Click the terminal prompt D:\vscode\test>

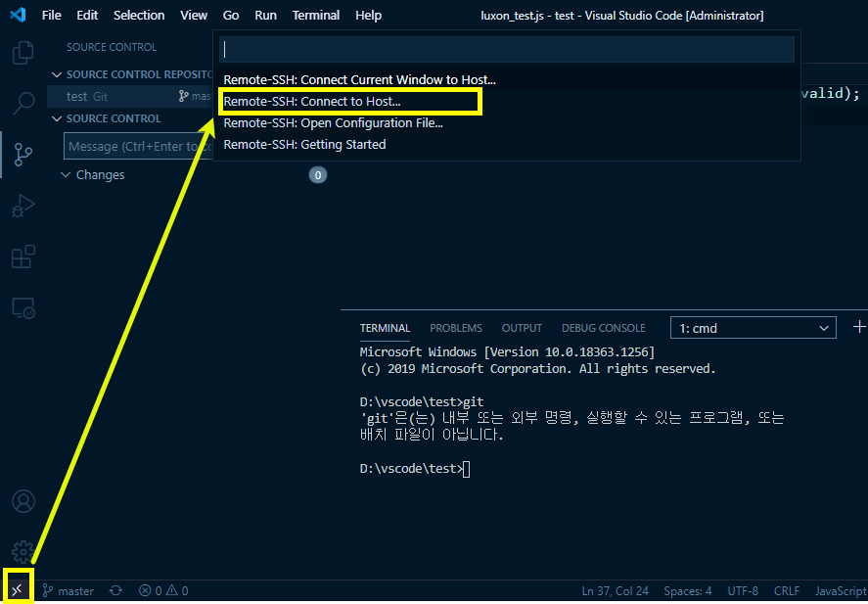pyautogui.click(x=411, y=469)
